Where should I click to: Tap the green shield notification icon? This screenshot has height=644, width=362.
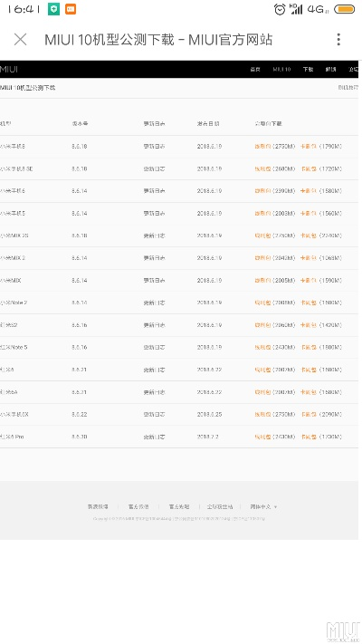(53, 9)
